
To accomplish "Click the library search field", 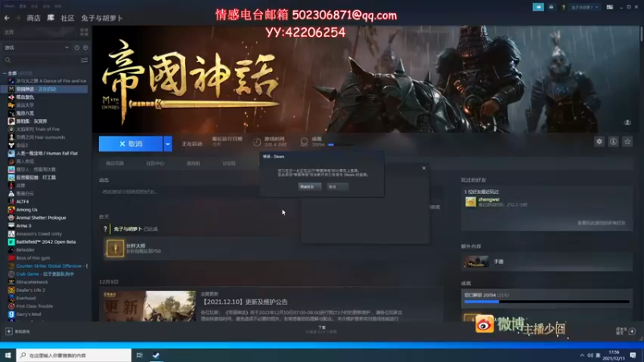I will point(41,60).
